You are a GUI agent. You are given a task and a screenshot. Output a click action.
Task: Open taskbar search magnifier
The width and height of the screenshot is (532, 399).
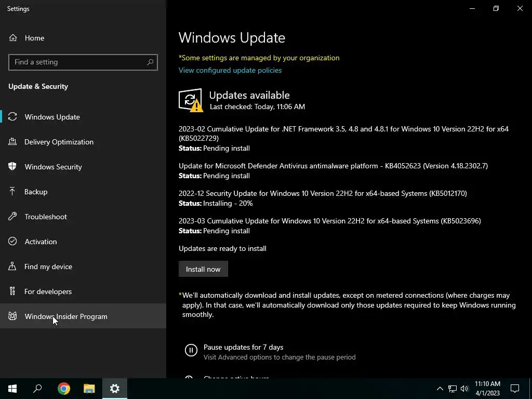click(37, 389)
